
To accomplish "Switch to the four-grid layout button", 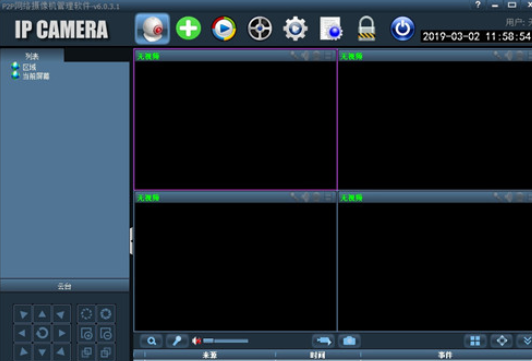I will (475, 341).
